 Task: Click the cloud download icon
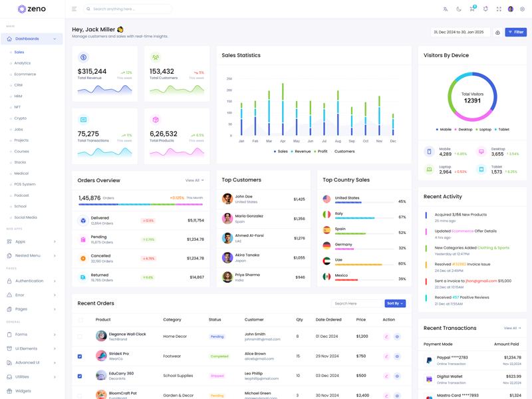(x=497, y=33)
